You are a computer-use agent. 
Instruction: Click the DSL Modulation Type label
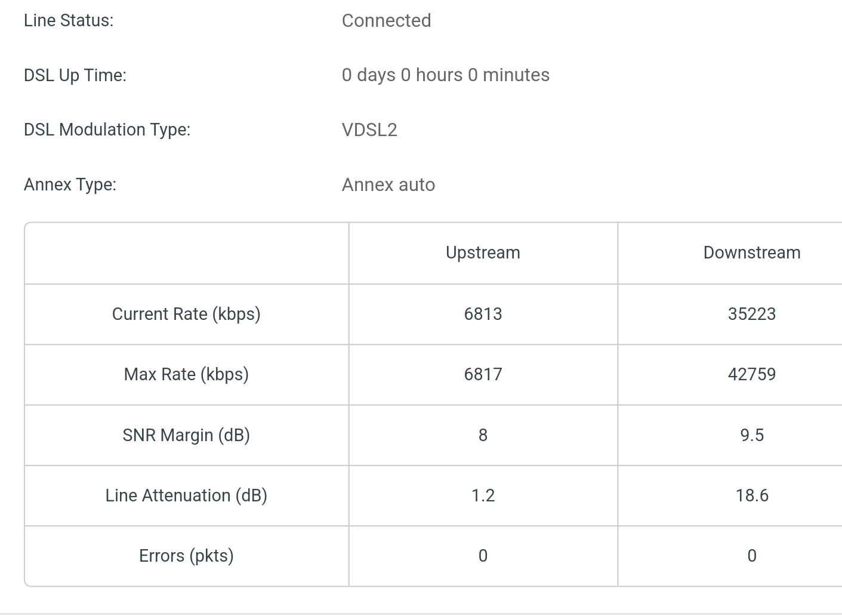(107, 130)
